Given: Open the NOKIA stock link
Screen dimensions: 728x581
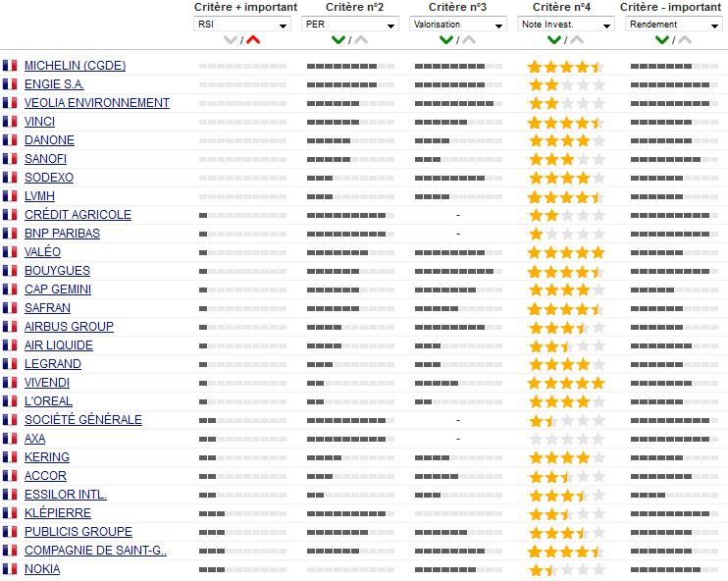Looking at the screenshot, I should pyautogui.click(x=42, y=568).
